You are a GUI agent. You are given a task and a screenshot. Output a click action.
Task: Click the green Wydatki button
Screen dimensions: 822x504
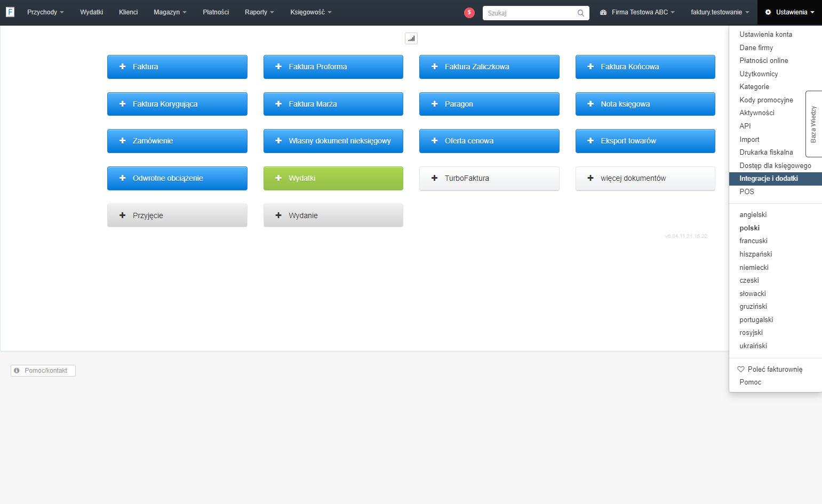pyautogui.click(x=333, y=178)
